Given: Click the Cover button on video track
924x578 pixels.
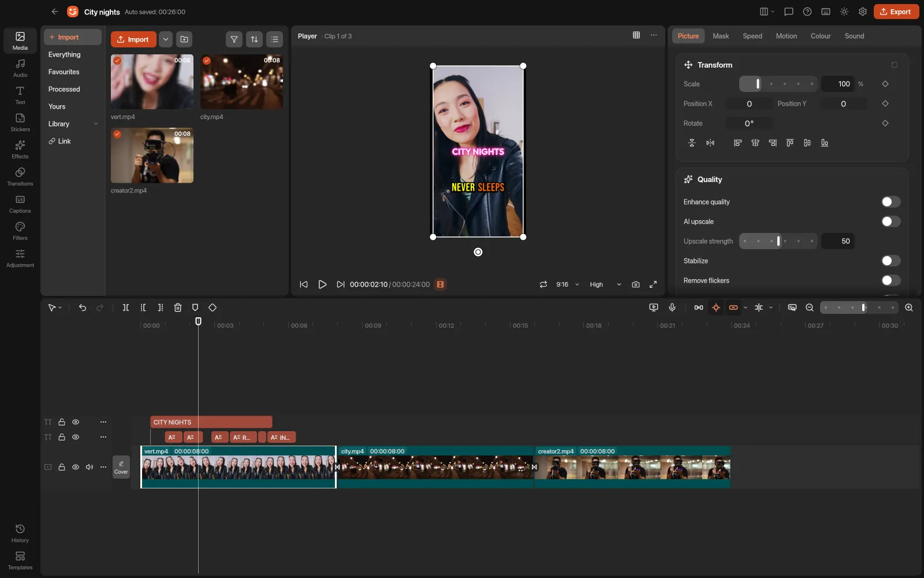Looking at the screenshot, I should (x=121, y=467).
